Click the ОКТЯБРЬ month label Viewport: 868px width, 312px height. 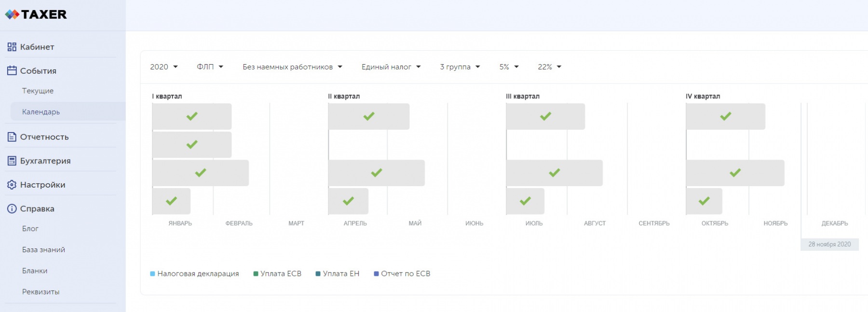(715, 223)
